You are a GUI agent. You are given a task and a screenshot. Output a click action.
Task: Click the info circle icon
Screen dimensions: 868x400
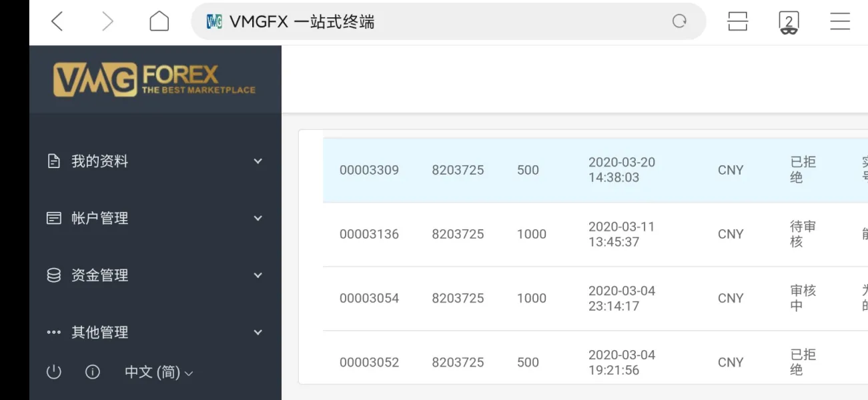[x=93, y=372]
